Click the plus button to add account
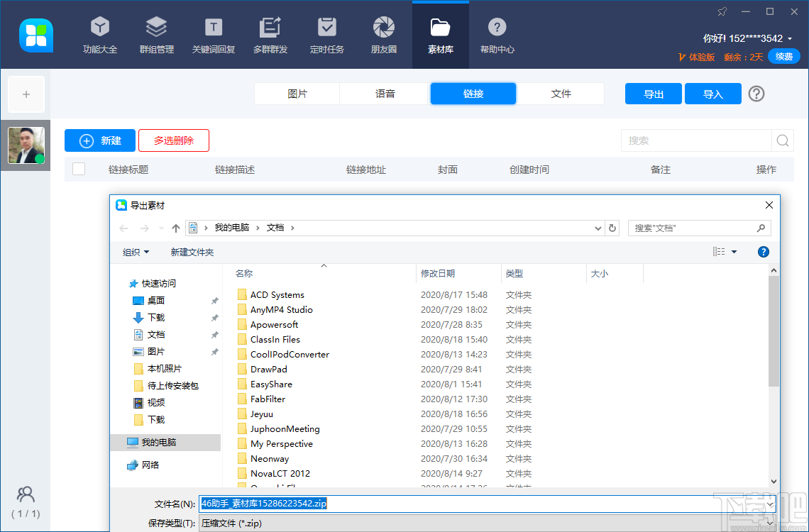 tap(26, 94)
